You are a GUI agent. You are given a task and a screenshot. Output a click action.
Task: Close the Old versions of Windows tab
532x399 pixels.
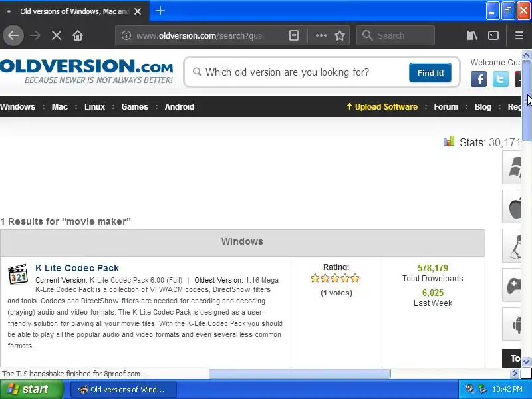coord(138,11)
